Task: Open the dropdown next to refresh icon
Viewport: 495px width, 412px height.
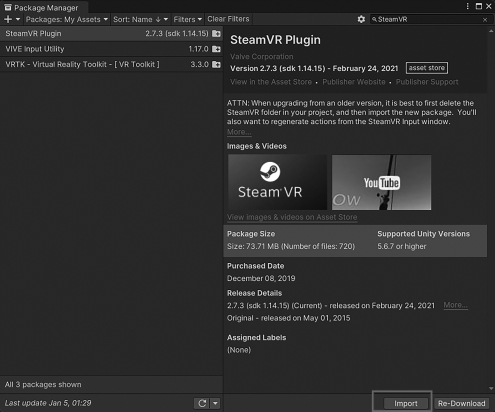Action: 215,403
